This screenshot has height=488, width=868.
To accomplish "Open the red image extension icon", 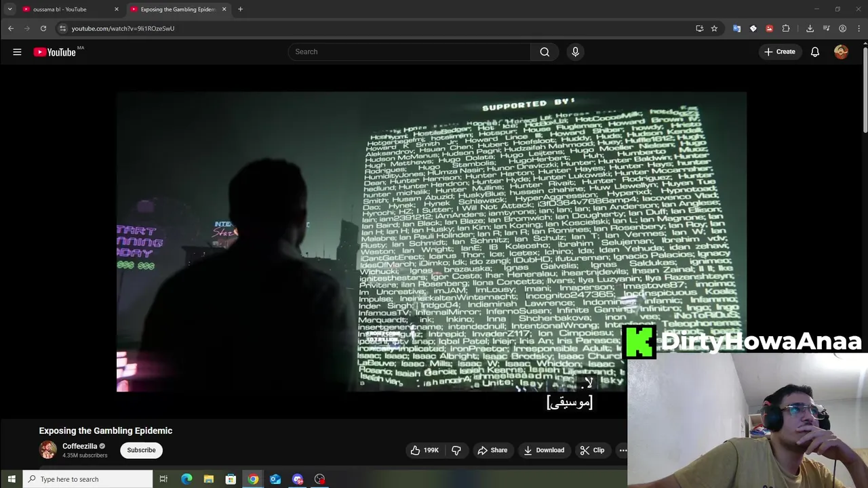I will point(769,28).
